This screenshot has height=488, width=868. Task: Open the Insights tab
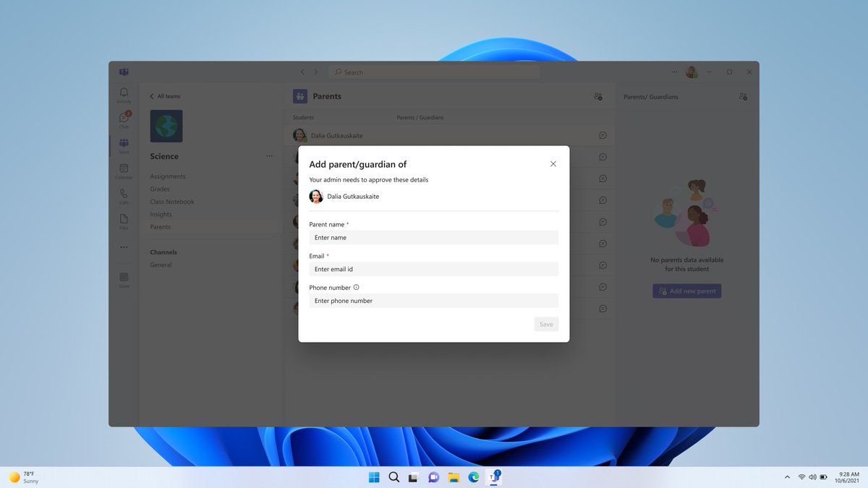161,215
